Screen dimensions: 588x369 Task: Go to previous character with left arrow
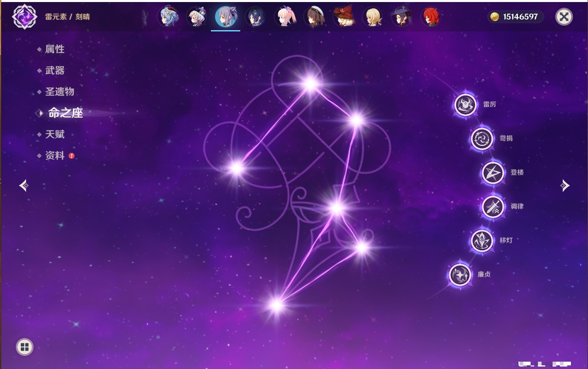point(24,186)
